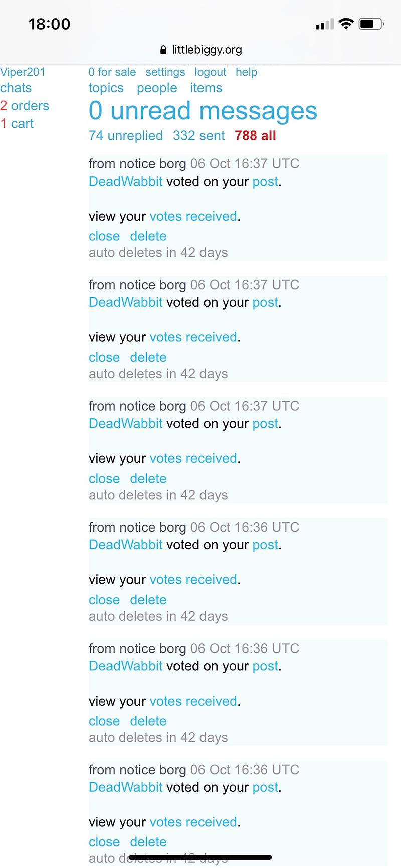The image size is (401, 868).
Task: Open the Viper201 profile link
Action: pos(23,72)
